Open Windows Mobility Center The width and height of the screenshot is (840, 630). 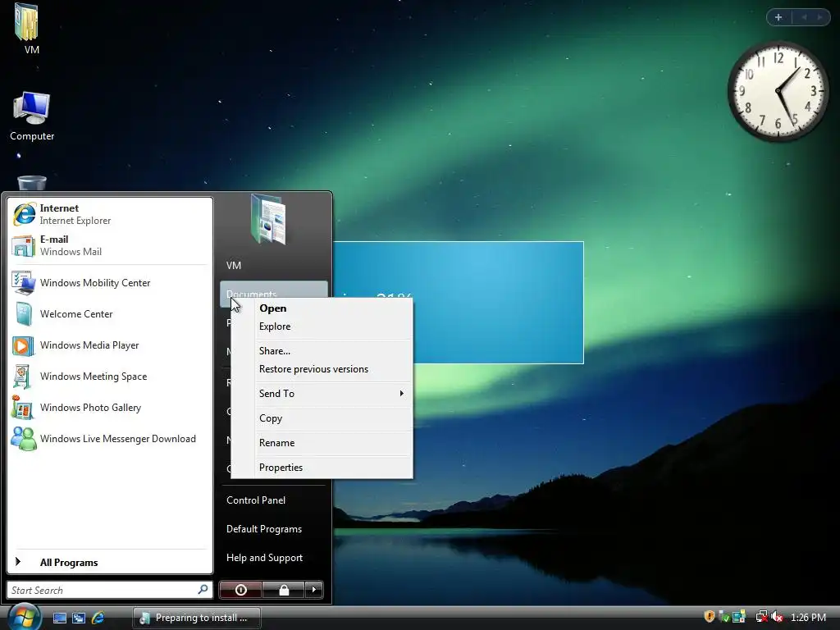[x=110, y=282]
